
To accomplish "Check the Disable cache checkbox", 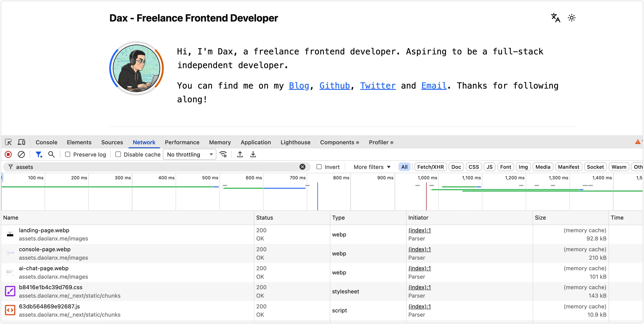I will [118, 154].
